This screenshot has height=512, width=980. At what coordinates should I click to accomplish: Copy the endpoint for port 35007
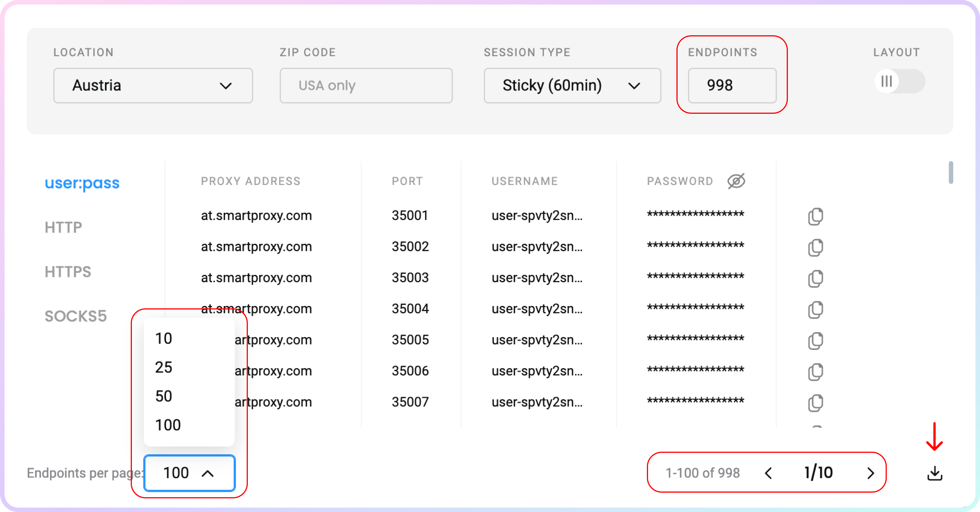[x=815, y=403]
